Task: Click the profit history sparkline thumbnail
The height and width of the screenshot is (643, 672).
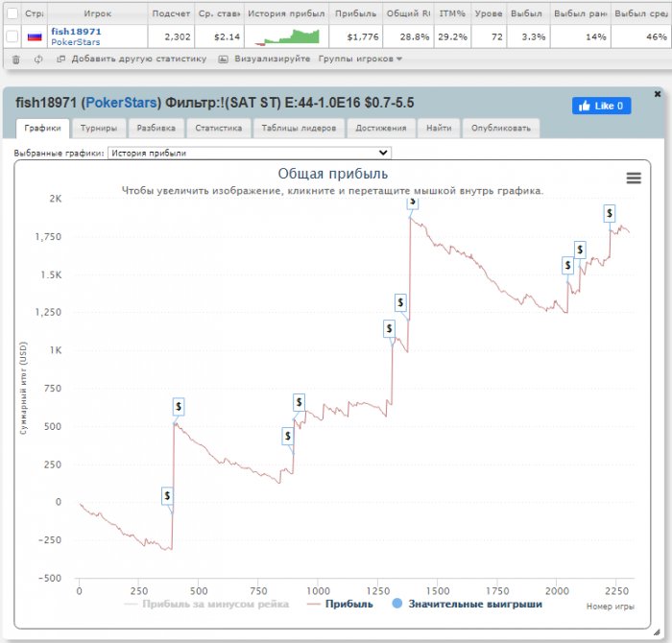Action: pyautogui.click(x=287, y=36)
